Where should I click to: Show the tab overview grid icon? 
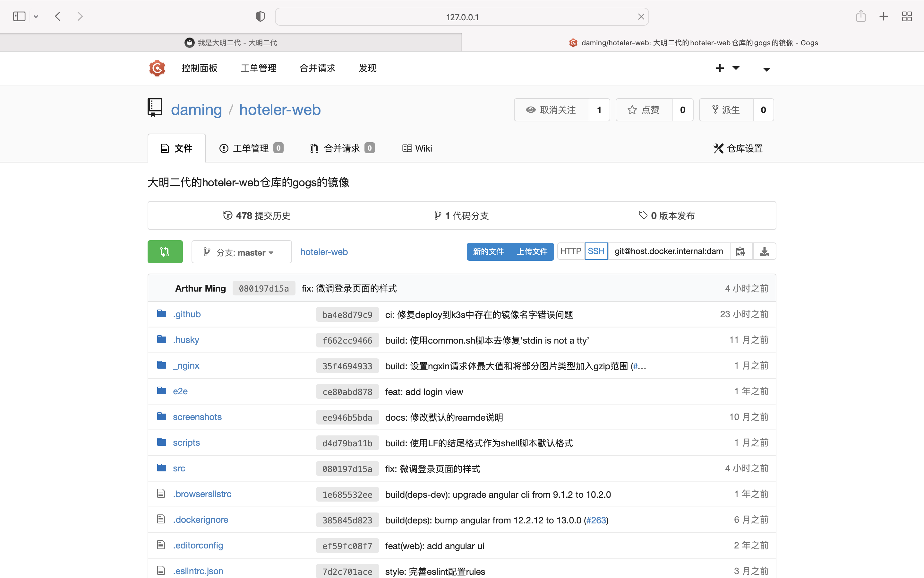point(907,16)
